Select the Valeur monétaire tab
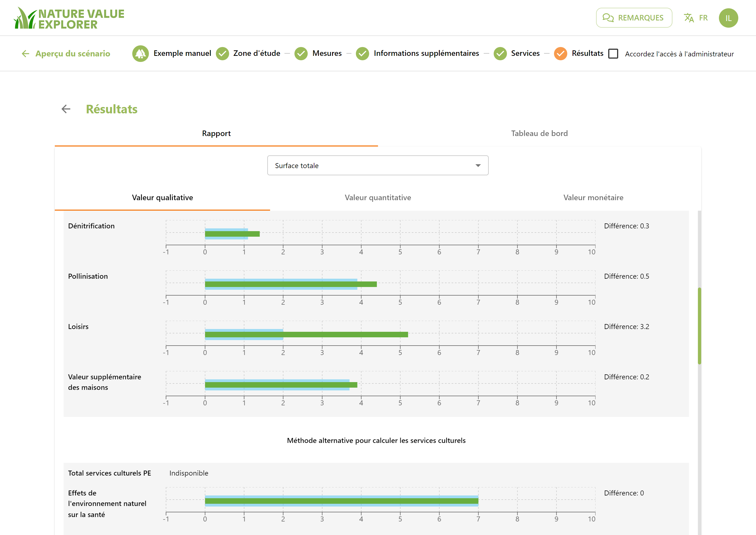 593,198
